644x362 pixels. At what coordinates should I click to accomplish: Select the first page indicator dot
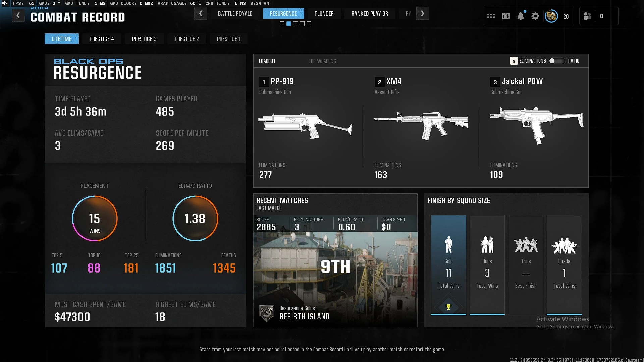pos(282,24)
